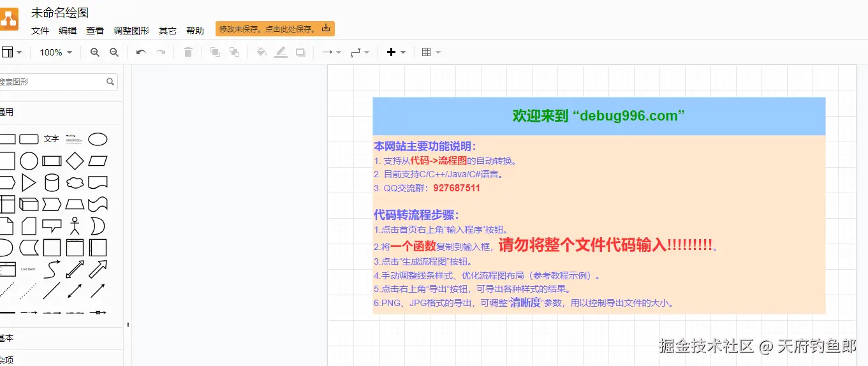
Task: Pick the cylinder shape
Action: tap(52, 183)
